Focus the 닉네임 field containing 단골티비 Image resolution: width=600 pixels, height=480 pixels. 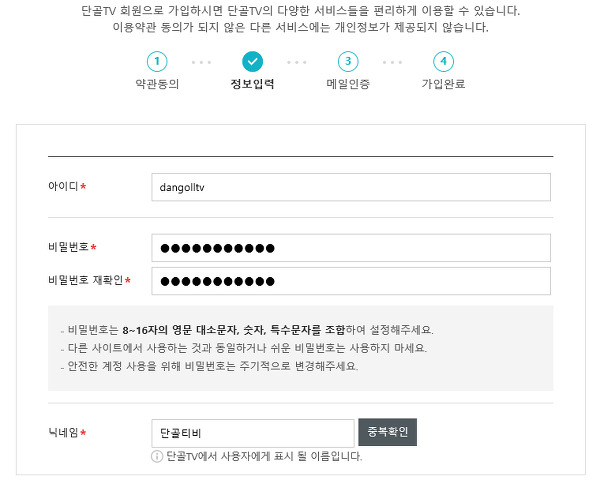pos(252,433)
